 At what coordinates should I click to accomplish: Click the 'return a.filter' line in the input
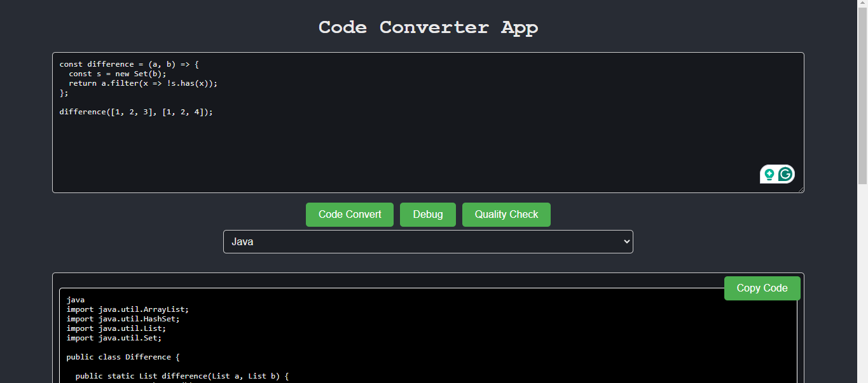coord(142,83)
